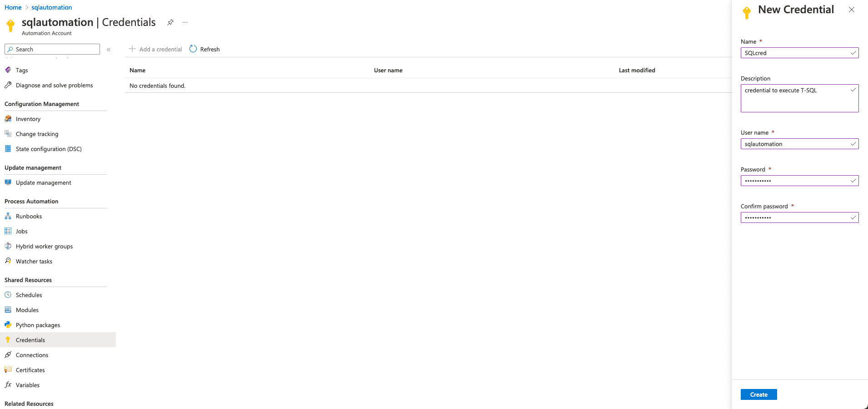Open State configuration (DSC)
868x409 pixels.
49,149
